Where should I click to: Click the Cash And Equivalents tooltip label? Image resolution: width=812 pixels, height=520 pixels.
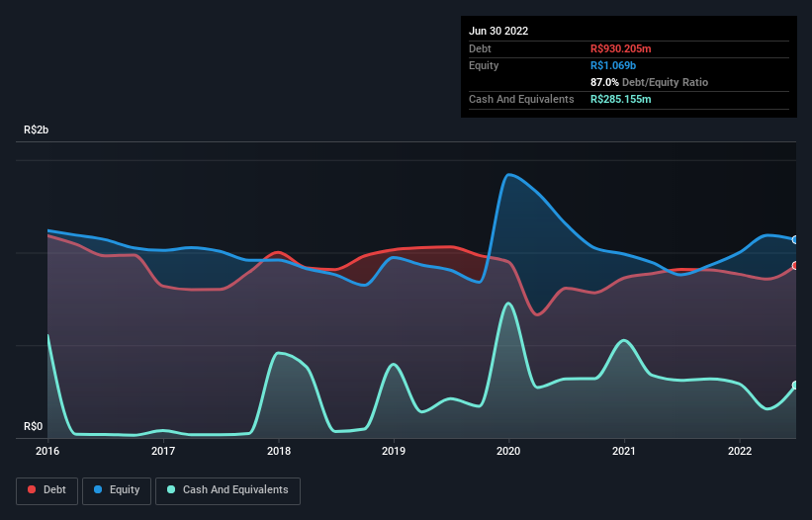click(521, 99)
